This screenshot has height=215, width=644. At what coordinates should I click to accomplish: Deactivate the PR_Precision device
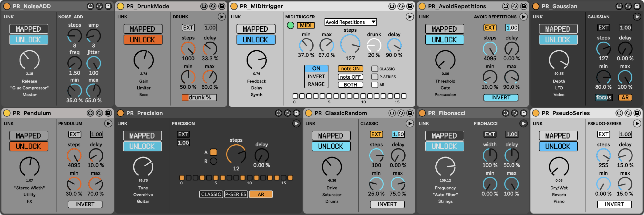(x=120, y=113)
